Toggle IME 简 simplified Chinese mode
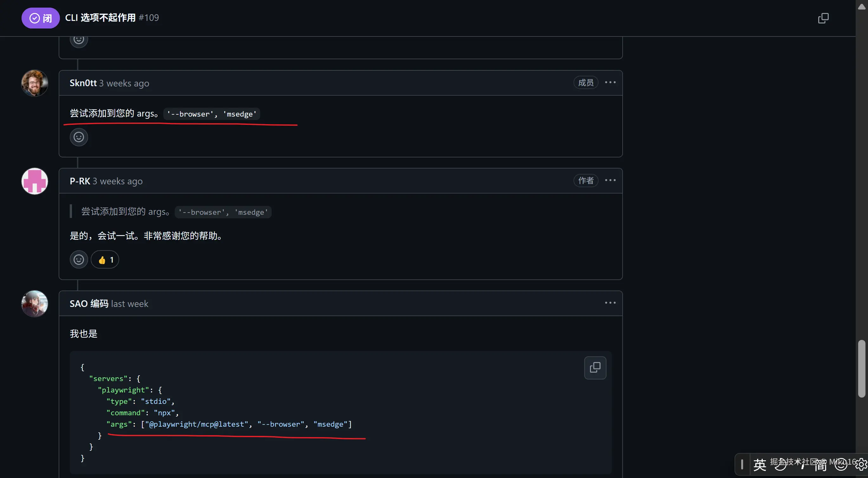 (820, 465)
